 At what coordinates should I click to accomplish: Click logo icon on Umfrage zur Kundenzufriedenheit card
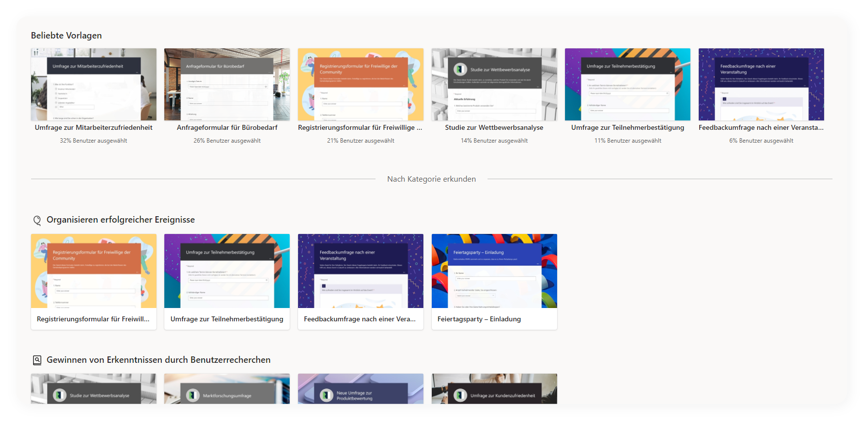coord(460,395)
